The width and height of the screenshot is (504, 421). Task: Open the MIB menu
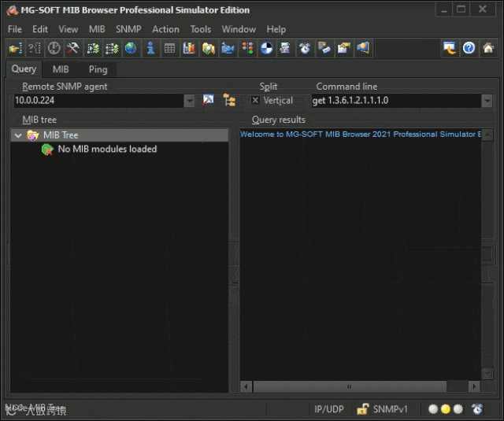pos(97,29)
